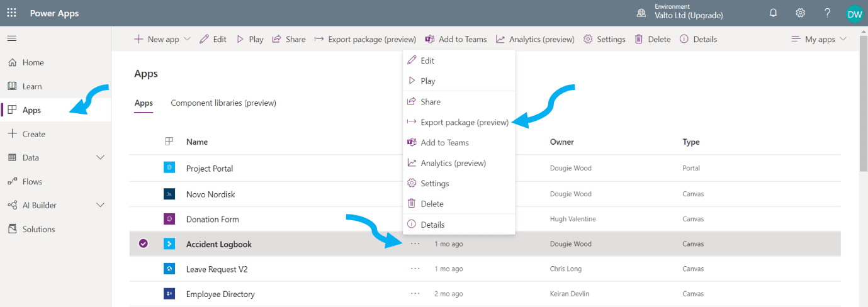Switch to the Component libraries (preview) tab
The height and width of the screenshot is (307, 868).
[223, 103]
